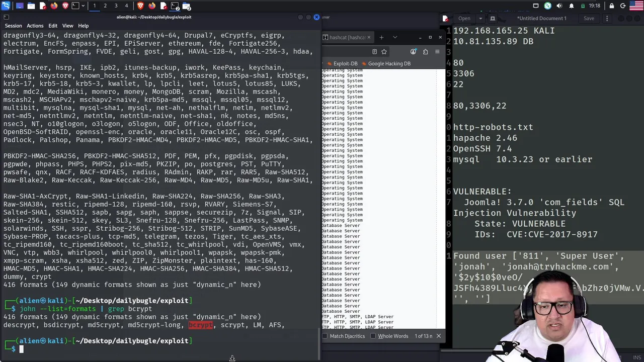The height and width of the screenshot is (362, 644).
Task: Open the volume control in the system tray
Action: click(559, 6)
